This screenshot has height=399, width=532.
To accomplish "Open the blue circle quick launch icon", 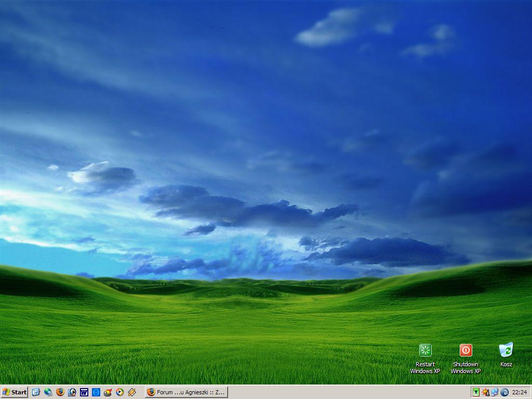I will coord(96,392).
